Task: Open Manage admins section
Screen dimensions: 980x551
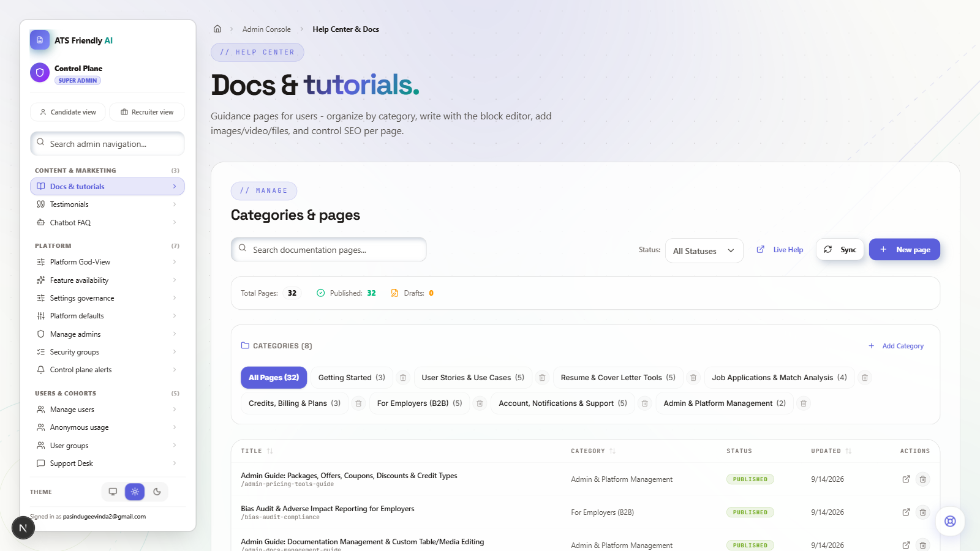Action: coord(107,334)
